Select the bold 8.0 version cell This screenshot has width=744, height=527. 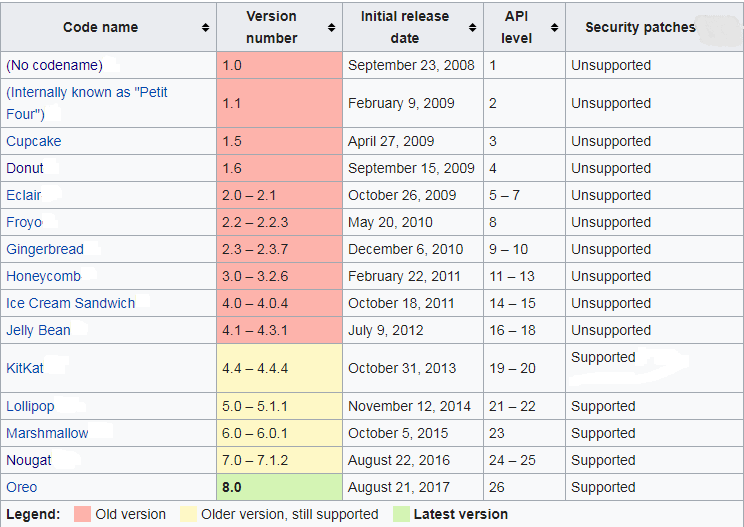279,487
